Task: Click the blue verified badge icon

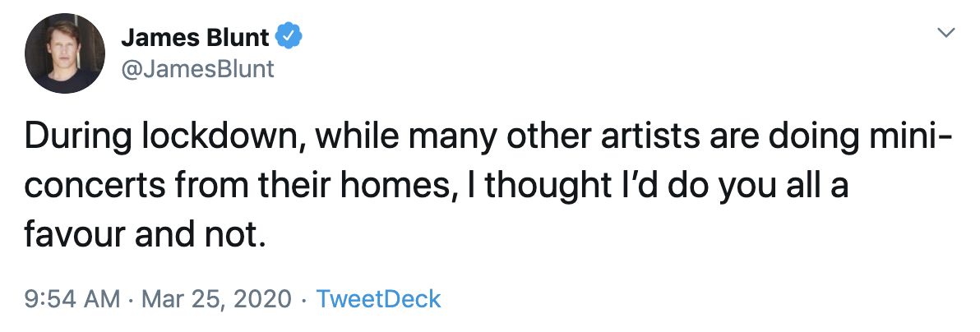Action: [x=288, y=36]
